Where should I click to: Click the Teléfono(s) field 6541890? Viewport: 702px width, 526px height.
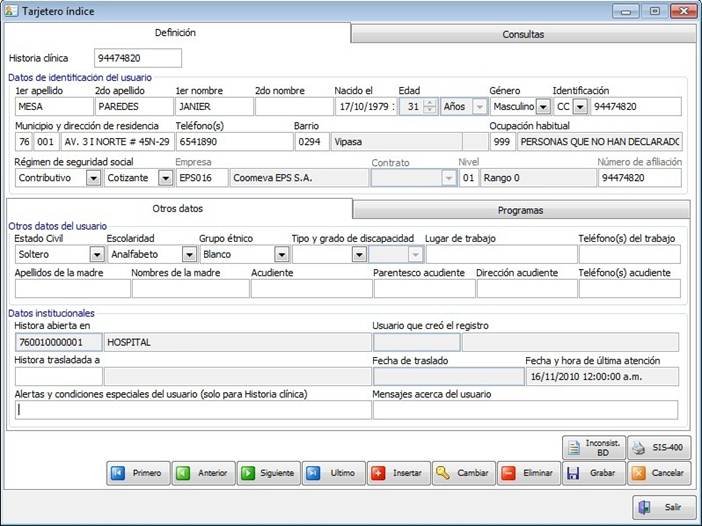pyautogui.click(x=235, y=142)
